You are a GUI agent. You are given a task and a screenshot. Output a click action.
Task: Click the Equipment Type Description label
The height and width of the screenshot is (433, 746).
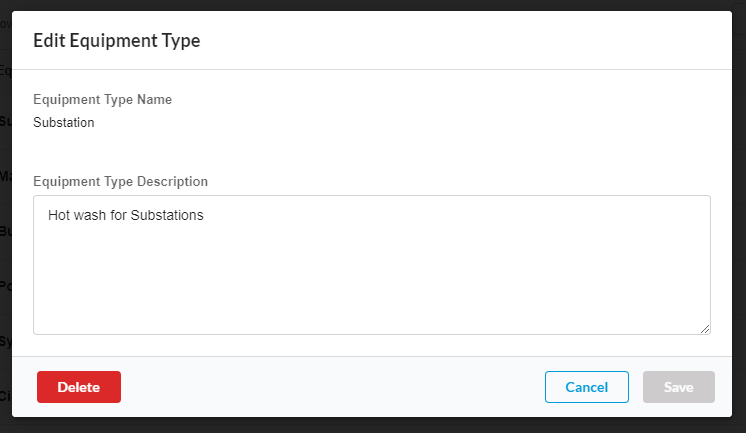pyautogui.click(x=120, y=182)
